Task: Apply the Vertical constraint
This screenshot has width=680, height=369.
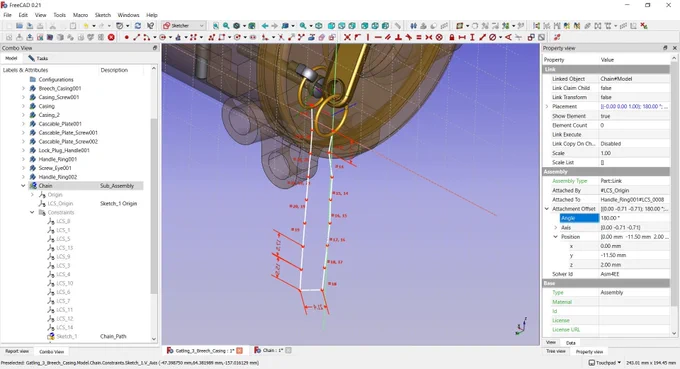Action: [368, 37]
